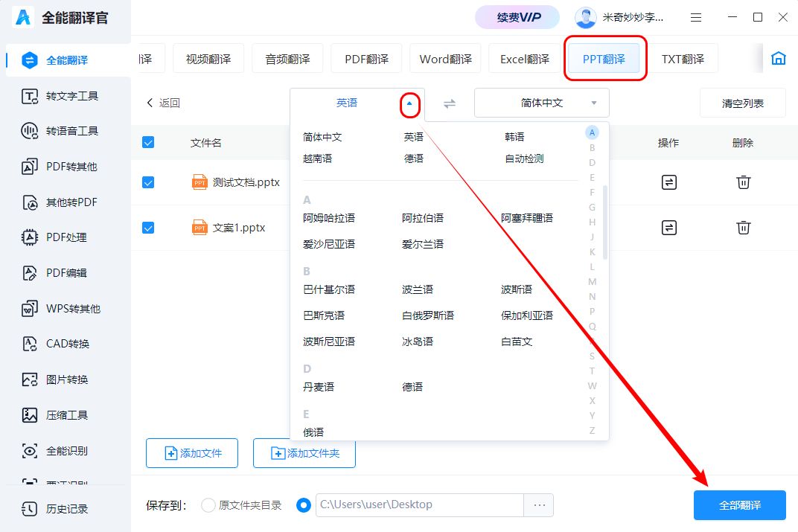Switch to the Word翻译 tab
Image resolution: width=798 pixels, height=532 pixels.
445,59
